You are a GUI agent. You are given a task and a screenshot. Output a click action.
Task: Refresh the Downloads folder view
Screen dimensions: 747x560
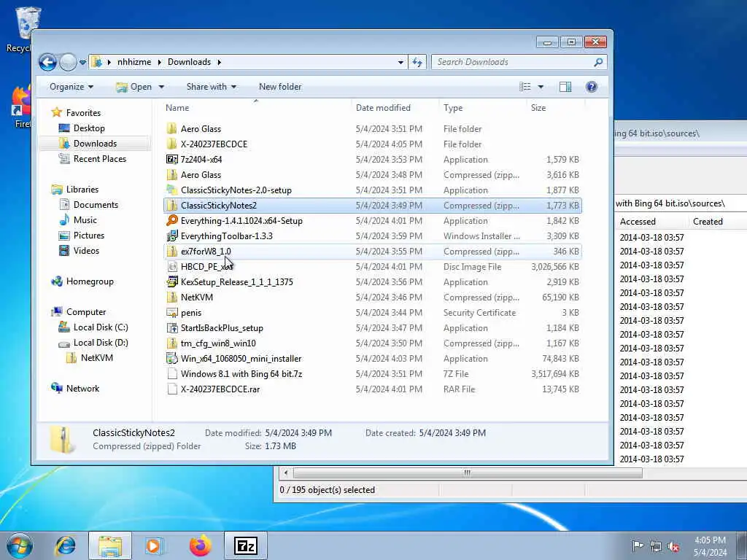417,62
